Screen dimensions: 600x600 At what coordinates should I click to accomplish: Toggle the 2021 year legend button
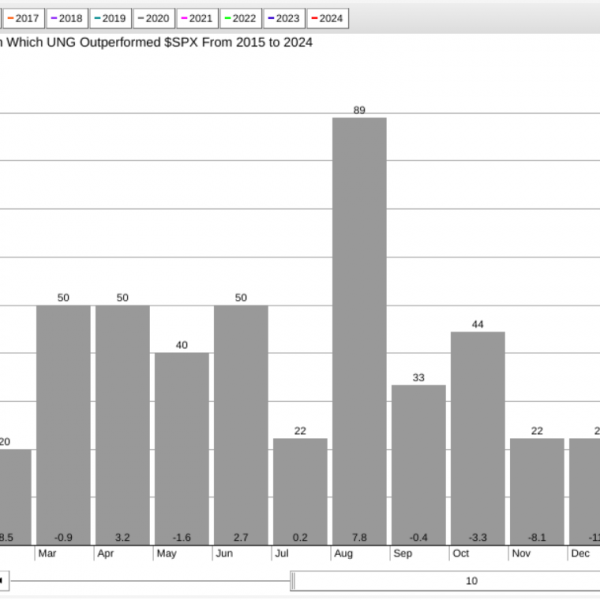tap(197, 18)
